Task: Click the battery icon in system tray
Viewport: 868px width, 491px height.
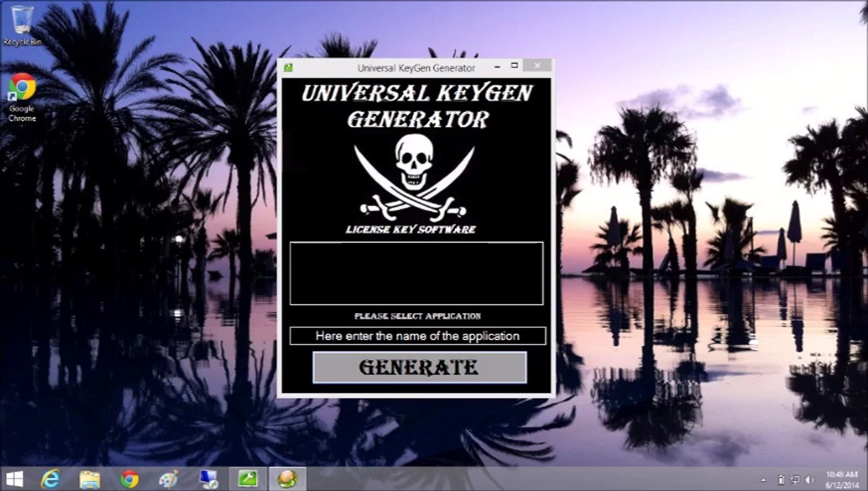Action: [781, 480]
